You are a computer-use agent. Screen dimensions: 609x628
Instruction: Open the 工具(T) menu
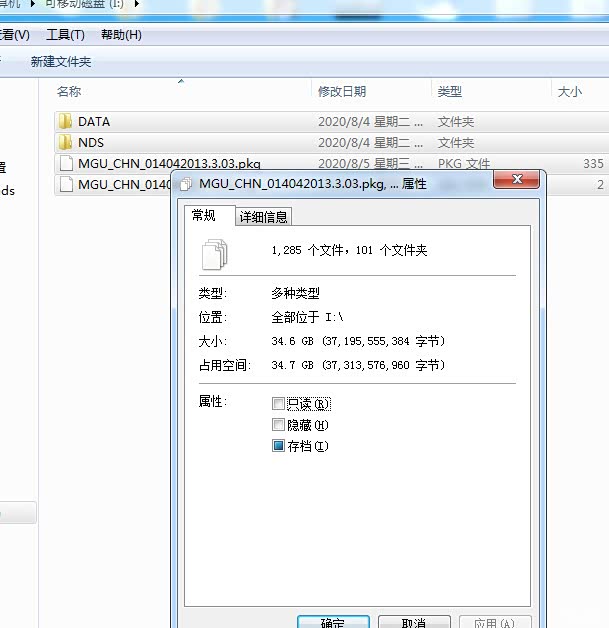(x=65, y=35)
